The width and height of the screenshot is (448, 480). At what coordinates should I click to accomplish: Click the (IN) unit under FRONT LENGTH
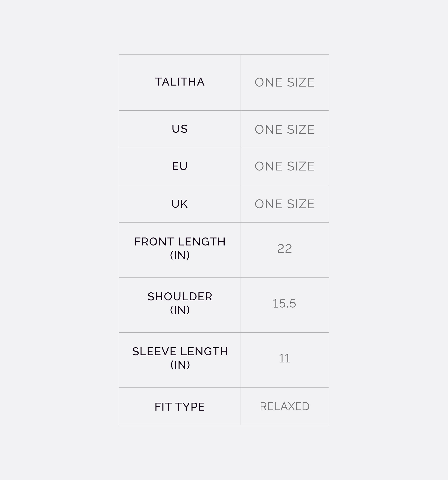pyautogui.click(x=180, y=255)
